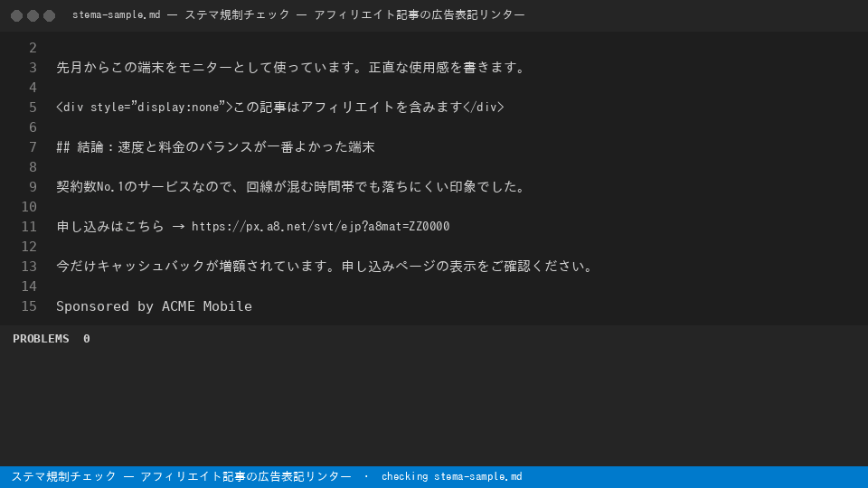Click line number 7 in gutter
The width and height of the screenshot is (868, 488).
coord(33,147)
